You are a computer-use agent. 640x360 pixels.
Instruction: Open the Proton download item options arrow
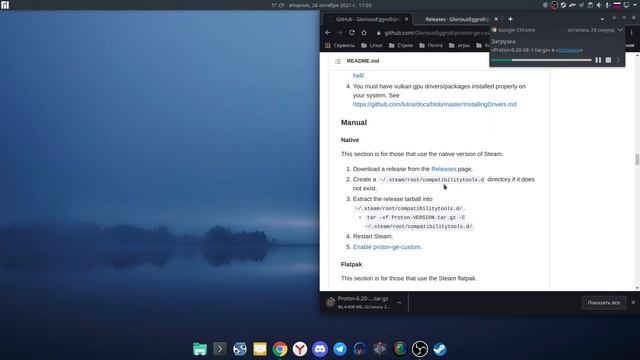point(399,303)
